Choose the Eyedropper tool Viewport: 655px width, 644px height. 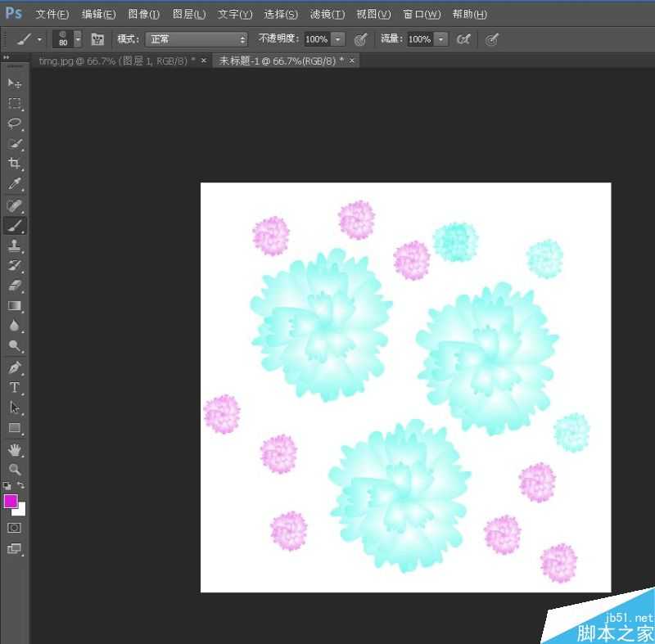click(15, 184)
